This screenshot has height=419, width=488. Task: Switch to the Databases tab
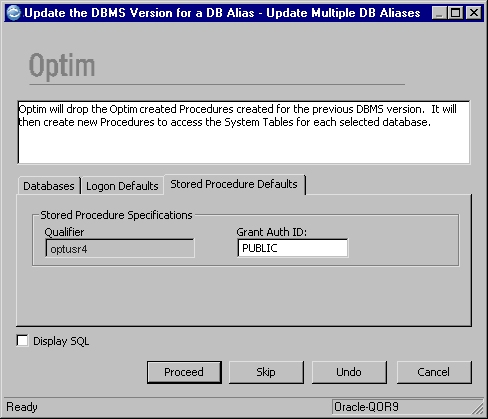tap(49, 186)
